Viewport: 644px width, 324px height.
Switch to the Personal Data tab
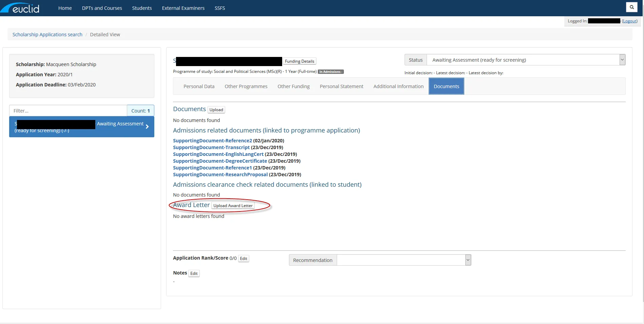[x=199, y=86]
